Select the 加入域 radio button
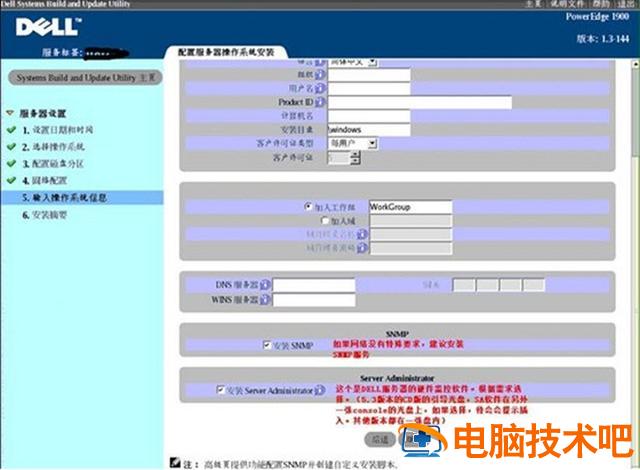Image resolution: width=640 pixels, height=470 pixels. (325, 220)
